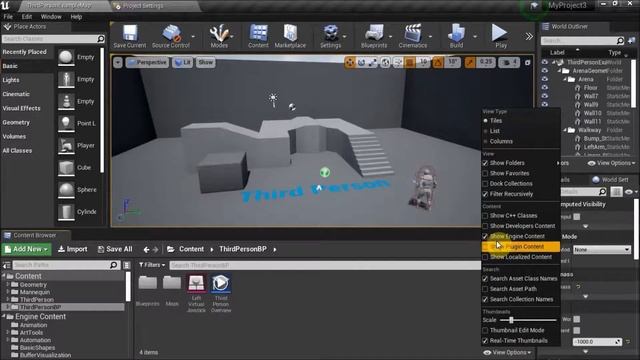Toggle scale snap icon in viewport
Viewport: 640px width, 360px height.
point(470,62)
